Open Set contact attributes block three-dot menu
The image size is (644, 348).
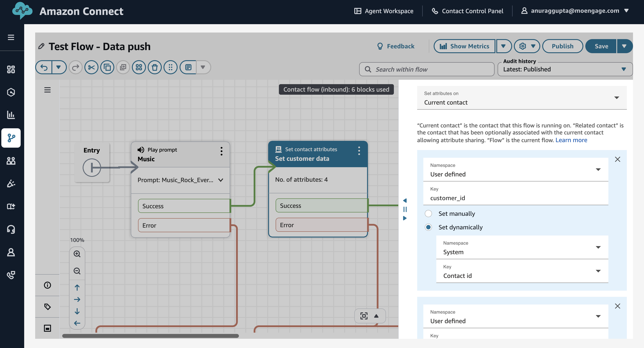359,151
